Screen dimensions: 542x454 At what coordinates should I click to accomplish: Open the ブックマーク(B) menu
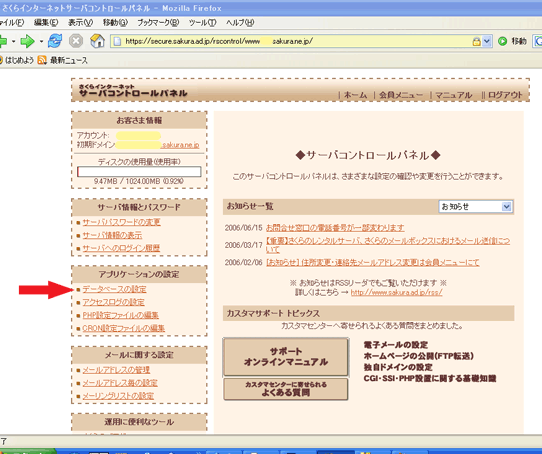coord(158,23)
